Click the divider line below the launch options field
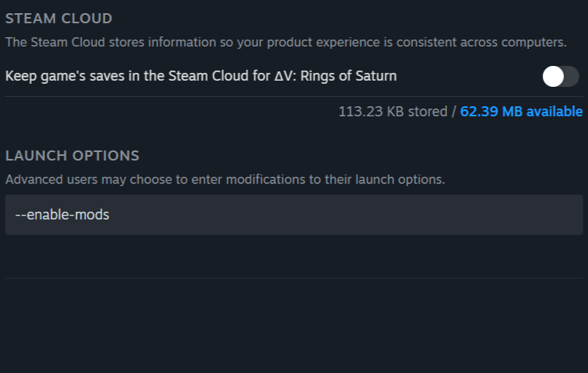This screenshot has width=588, height=373. pyautogui.click(x=294, y=278)
